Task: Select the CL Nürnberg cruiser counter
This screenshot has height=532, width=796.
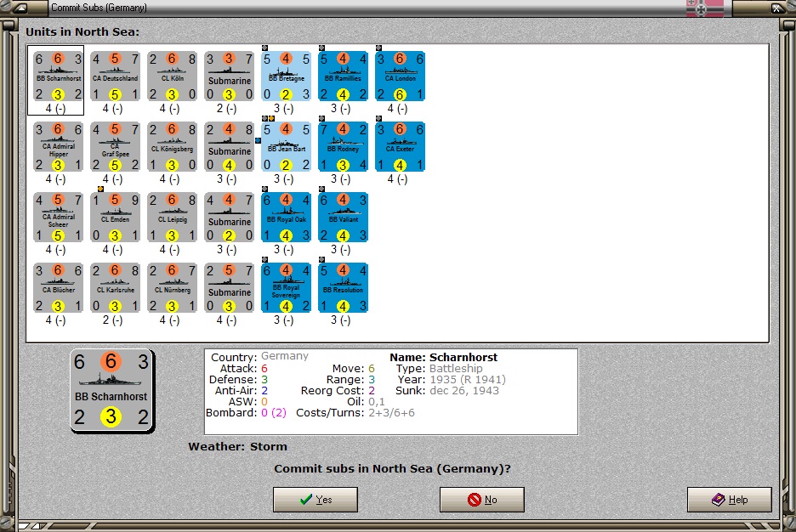Action: (172, 287)
